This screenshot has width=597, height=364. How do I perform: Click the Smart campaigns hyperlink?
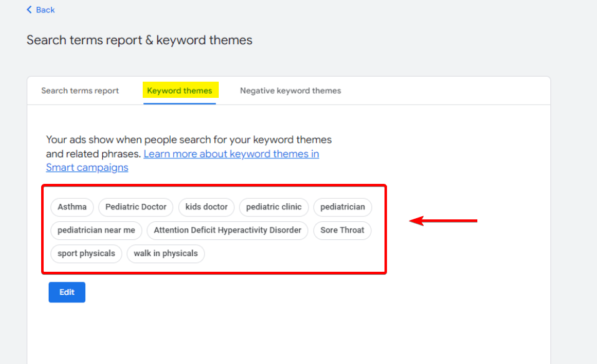pos(87,168)
